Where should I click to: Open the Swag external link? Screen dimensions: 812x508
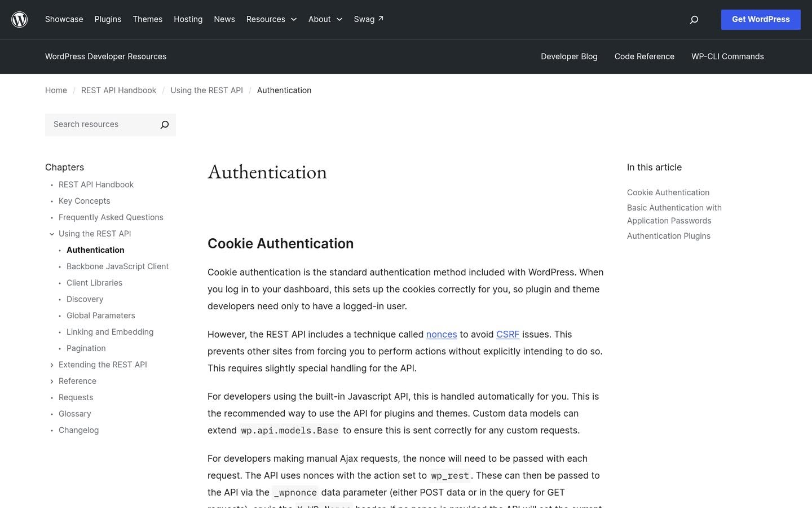(369, 19)
